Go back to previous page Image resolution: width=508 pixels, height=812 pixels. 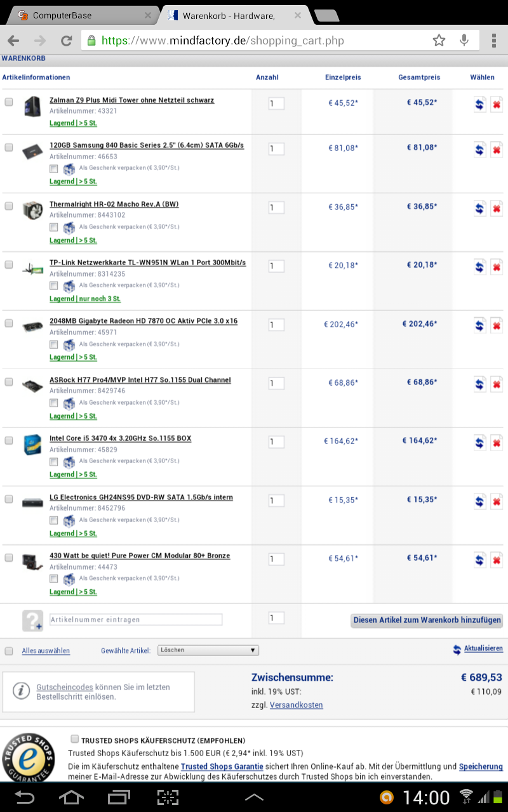click(x=13, y=41)
